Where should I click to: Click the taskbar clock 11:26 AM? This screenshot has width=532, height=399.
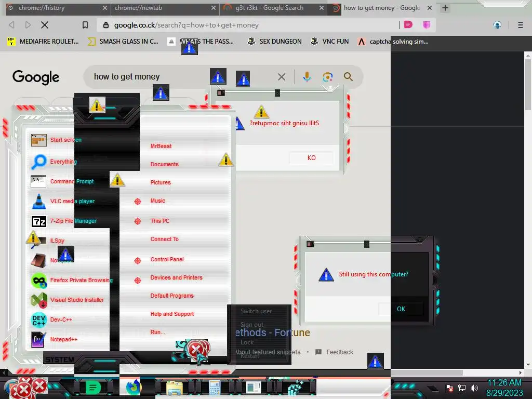coord(504,383)
